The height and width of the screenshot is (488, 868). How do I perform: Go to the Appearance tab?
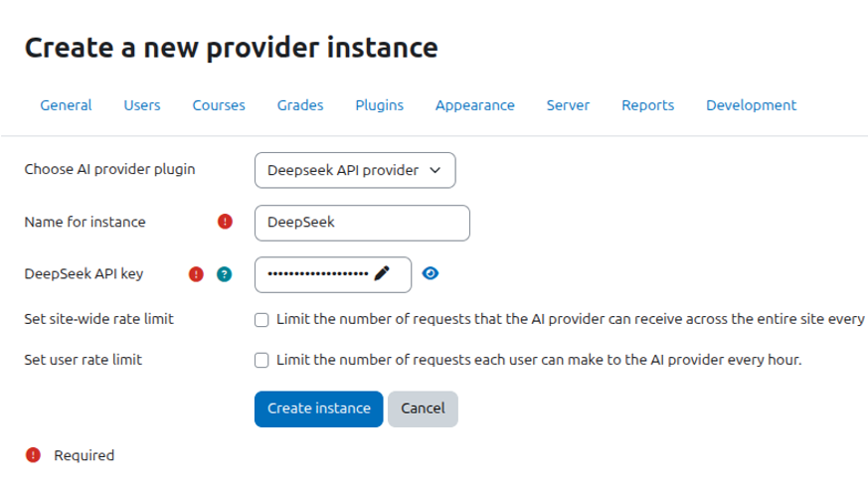point(475,105)
